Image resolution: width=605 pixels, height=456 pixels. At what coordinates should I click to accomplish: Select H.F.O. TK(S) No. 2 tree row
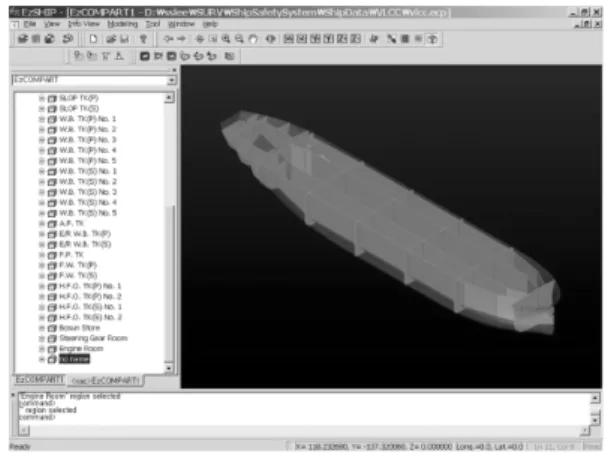tap(91, 318)
